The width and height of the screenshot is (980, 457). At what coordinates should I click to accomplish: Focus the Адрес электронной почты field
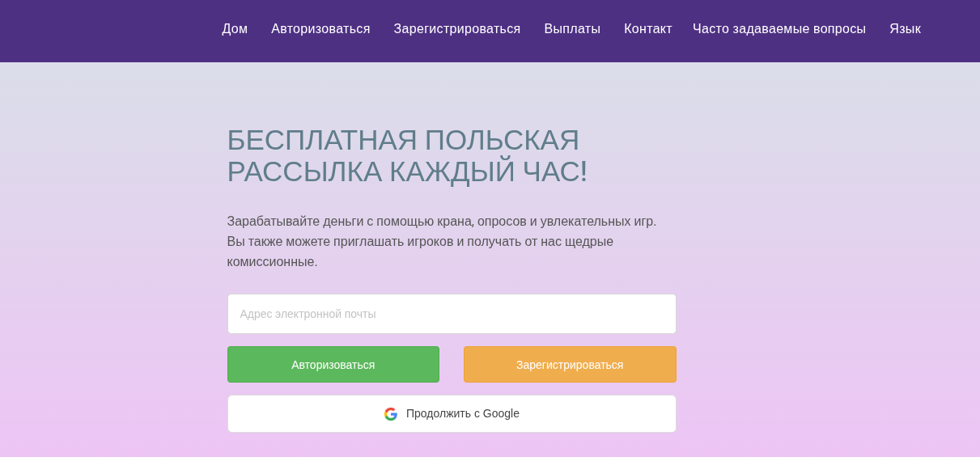[452, 314]
